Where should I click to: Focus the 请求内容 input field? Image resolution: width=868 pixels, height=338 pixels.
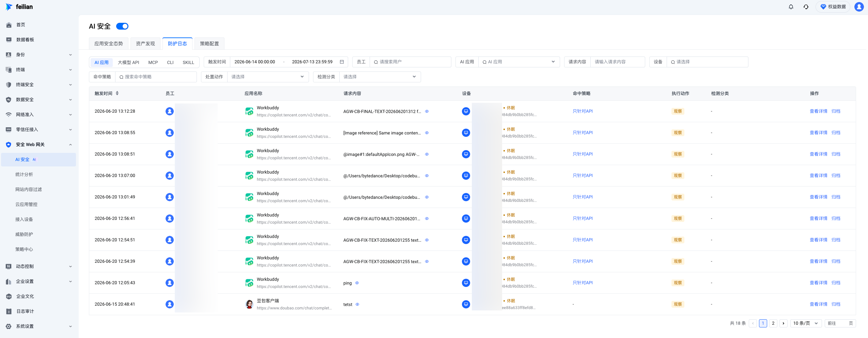pos(617,62)
